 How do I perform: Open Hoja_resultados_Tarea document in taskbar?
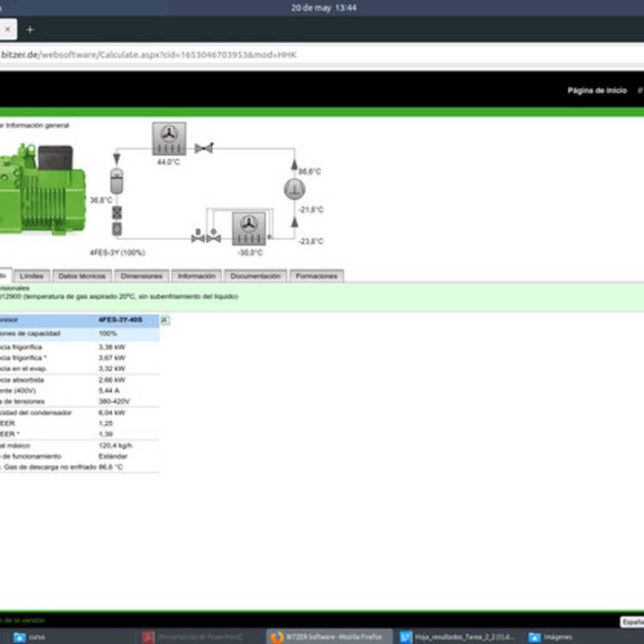pyautogui.click(x=457, y=637)
